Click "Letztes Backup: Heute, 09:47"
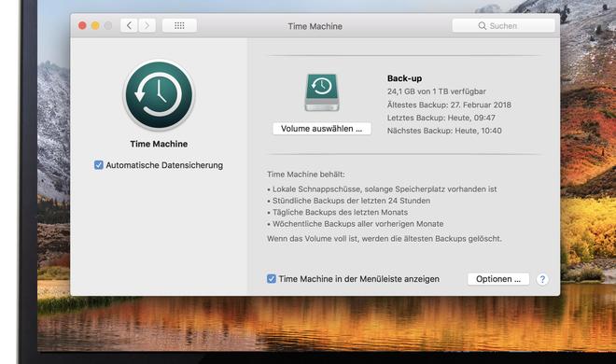The width and height of the screenshot is (616, 364). [441, 118]
